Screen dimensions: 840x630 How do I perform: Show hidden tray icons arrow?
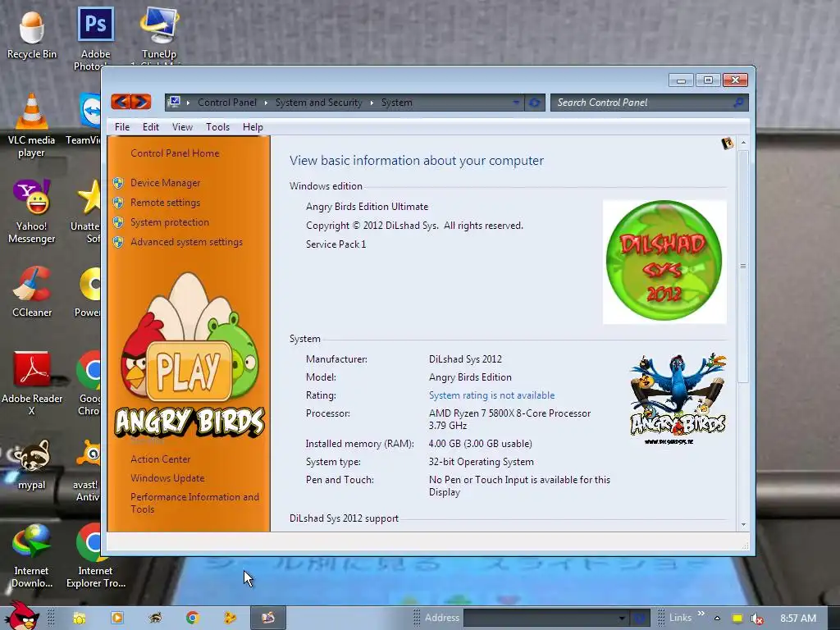(717, 619)
